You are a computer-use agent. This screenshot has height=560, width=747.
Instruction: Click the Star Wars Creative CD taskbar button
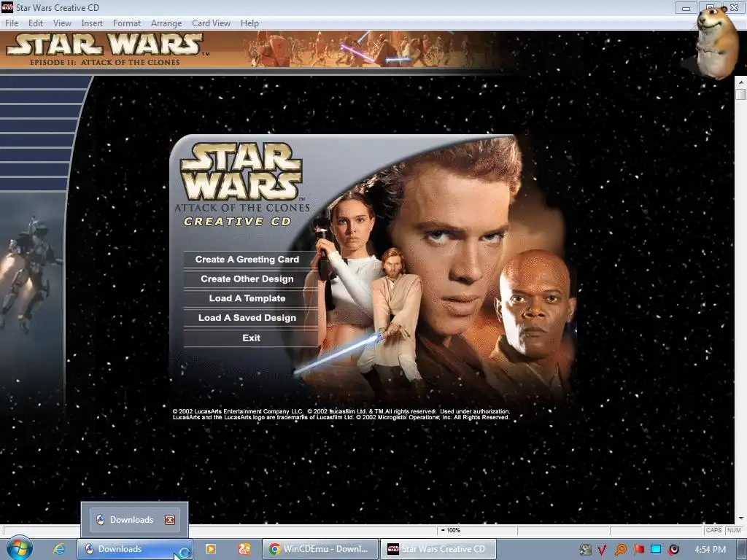pos(438,549)
